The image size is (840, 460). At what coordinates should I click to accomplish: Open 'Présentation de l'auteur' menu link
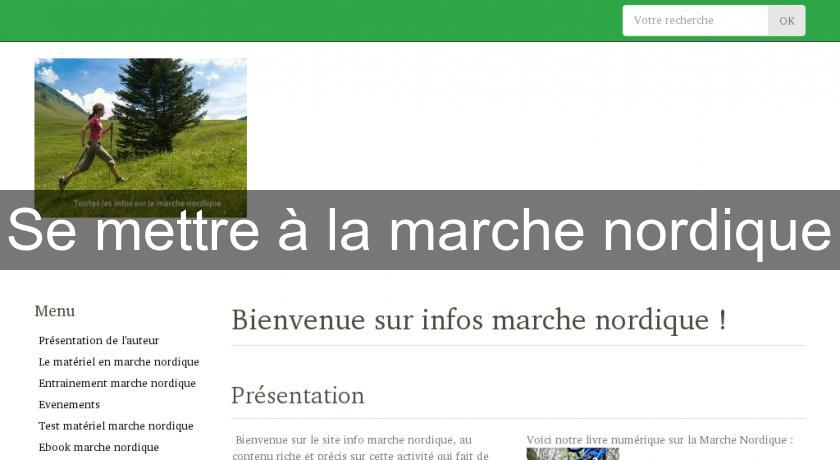(99, 341)
